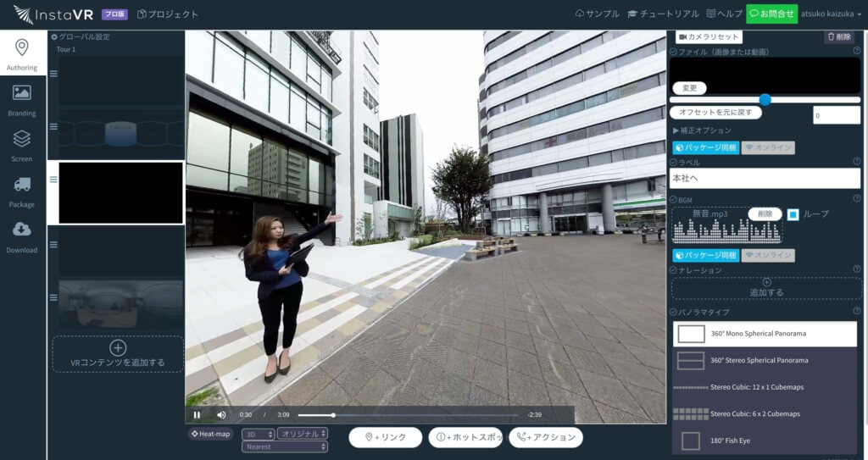Open グローバル設定 settings
The height and width of the screenshot is (460, 868).
81,37
